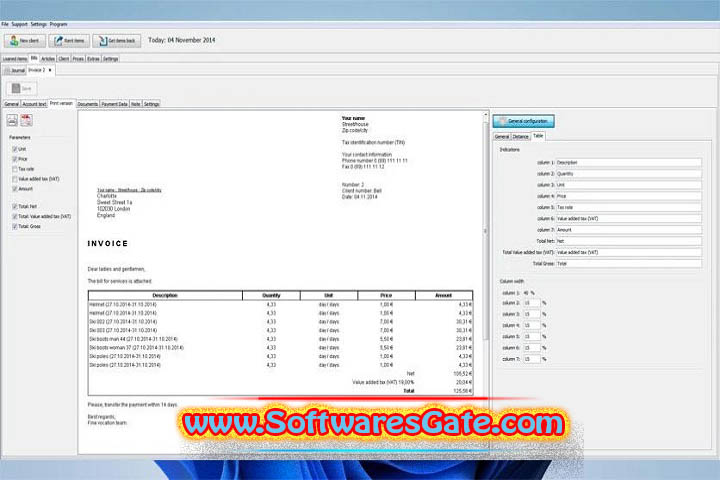
Task: Click the column 4 Price indicator field
Action: [x=629, y=196]
